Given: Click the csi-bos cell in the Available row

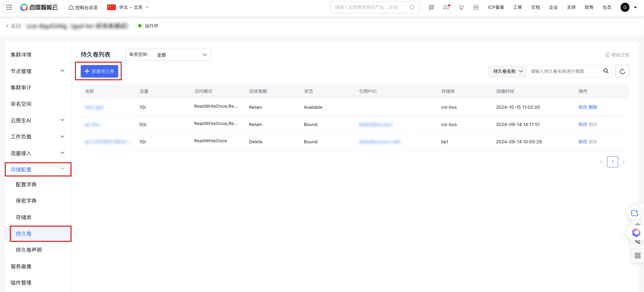Looking at the screenshot, I should coord(449,107).
